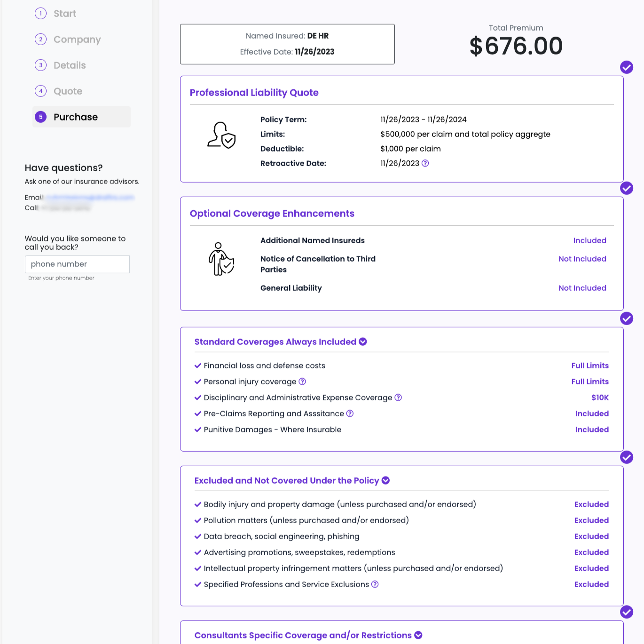Click the help icon next to Personal injury coverage
This screenshot has width=644, height=644.
302,382
